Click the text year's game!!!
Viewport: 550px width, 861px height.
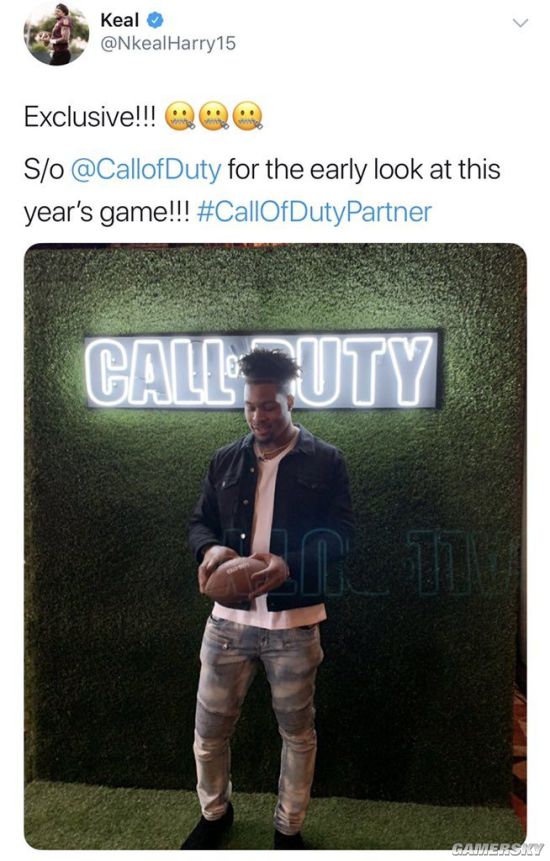(x=106, y=214)
